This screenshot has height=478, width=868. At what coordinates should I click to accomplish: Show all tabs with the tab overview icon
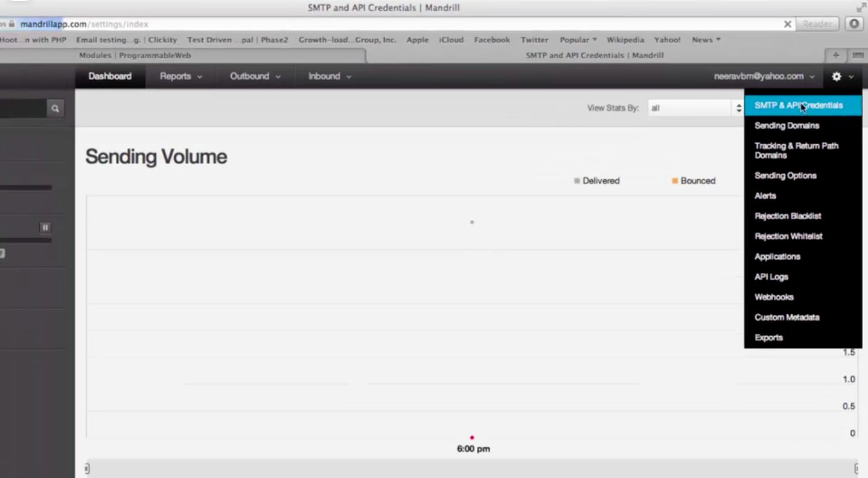point(857,55)
